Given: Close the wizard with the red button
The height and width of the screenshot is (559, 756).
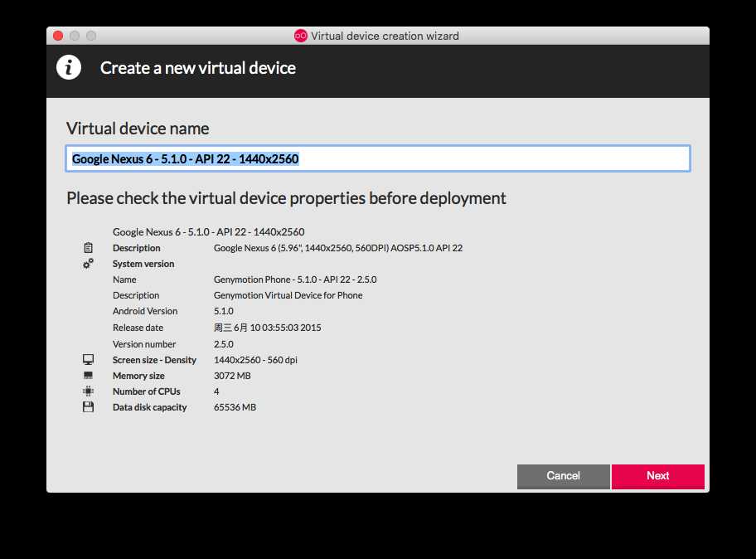Looking at the screenshot, I should pyautogui.click(x=58, y=36).
